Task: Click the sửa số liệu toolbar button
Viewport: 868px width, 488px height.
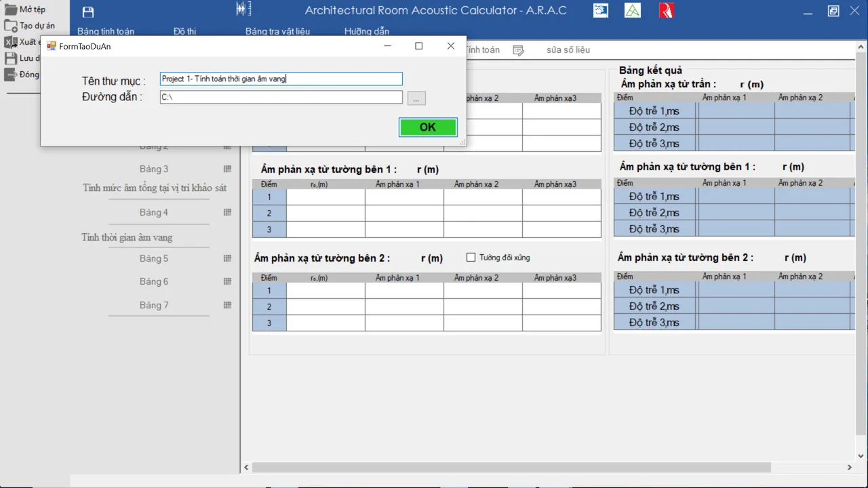Action: 568,50
